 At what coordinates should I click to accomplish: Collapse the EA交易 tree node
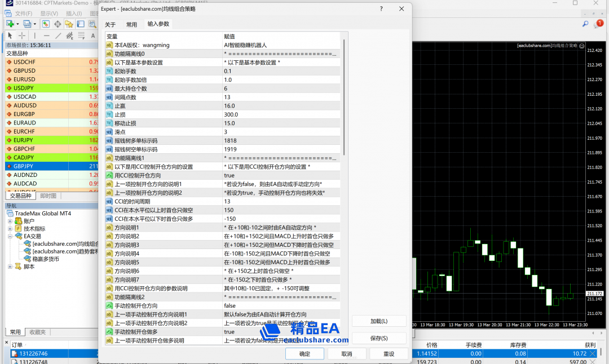(10, 237)
